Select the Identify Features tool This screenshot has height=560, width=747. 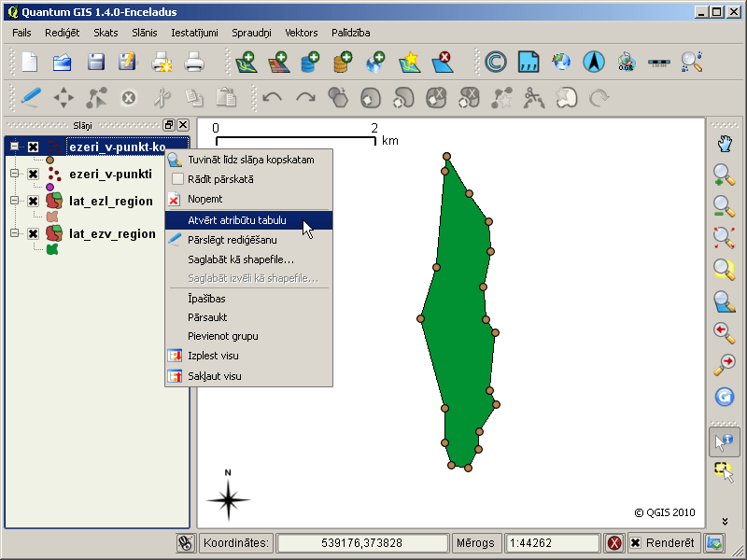coord(725,442)
